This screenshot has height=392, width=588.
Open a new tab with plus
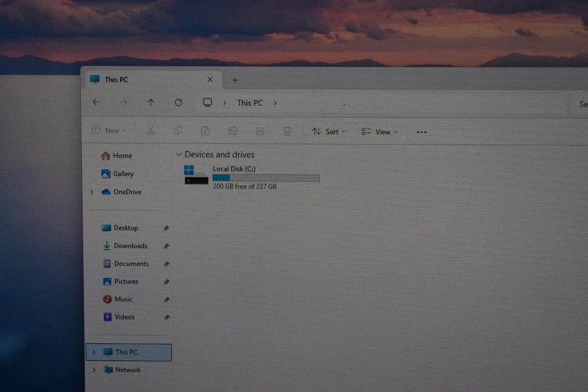pyautogui.click(x=235, y=80)
